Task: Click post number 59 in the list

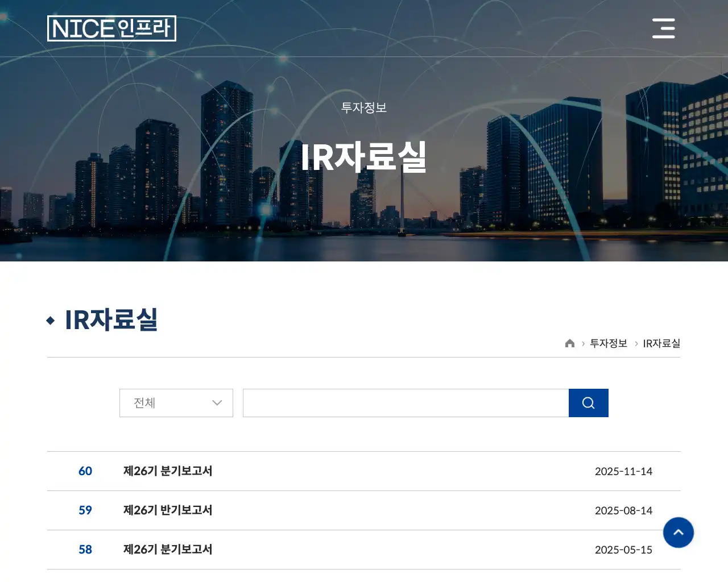Action: (x=85, y=510)
